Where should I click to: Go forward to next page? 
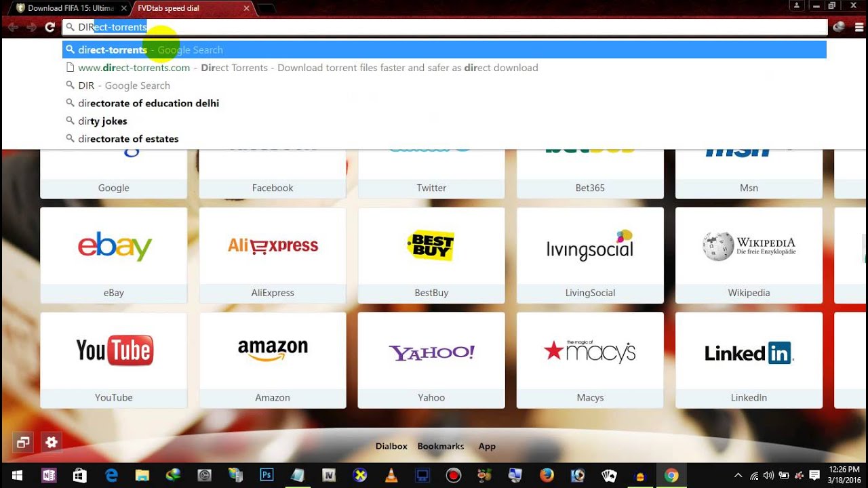31,27
